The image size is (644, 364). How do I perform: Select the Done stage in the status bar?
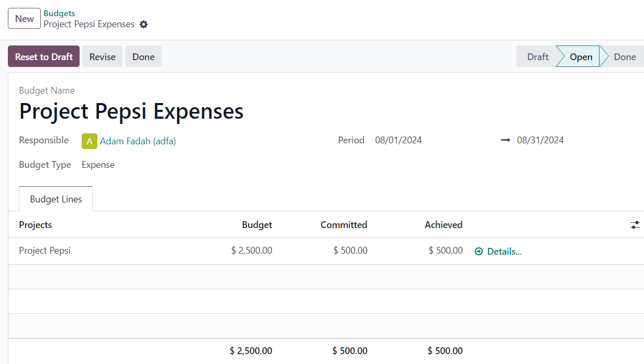[x=625, y=56]
